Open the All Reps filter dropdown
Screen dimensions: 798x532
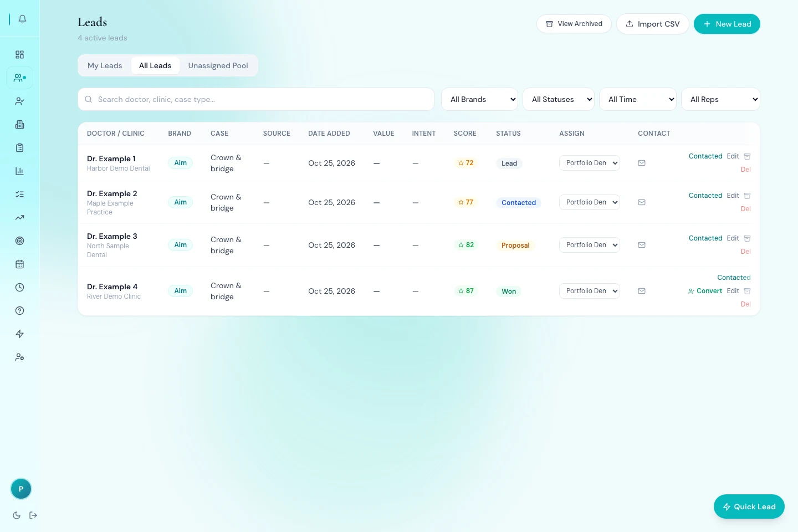pyautogui.click(x=720, y=99)
